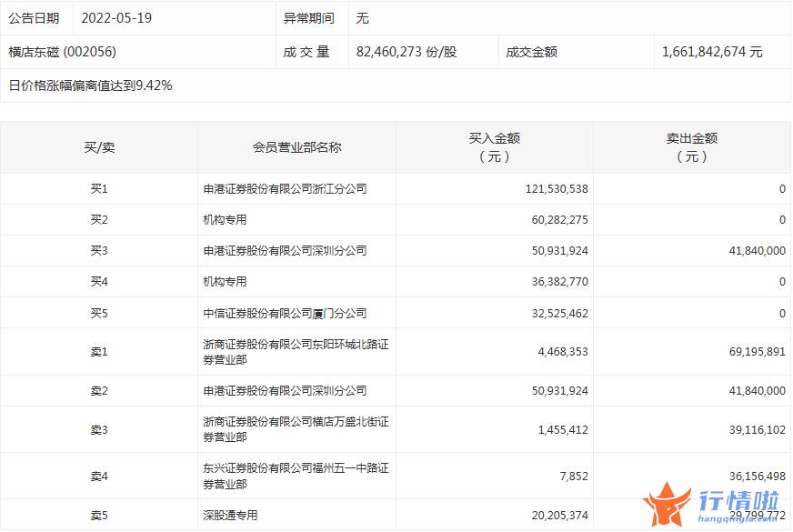Select the 卖2 row label
This screenshot has width=793, height=532.
[x=99, y=390]
